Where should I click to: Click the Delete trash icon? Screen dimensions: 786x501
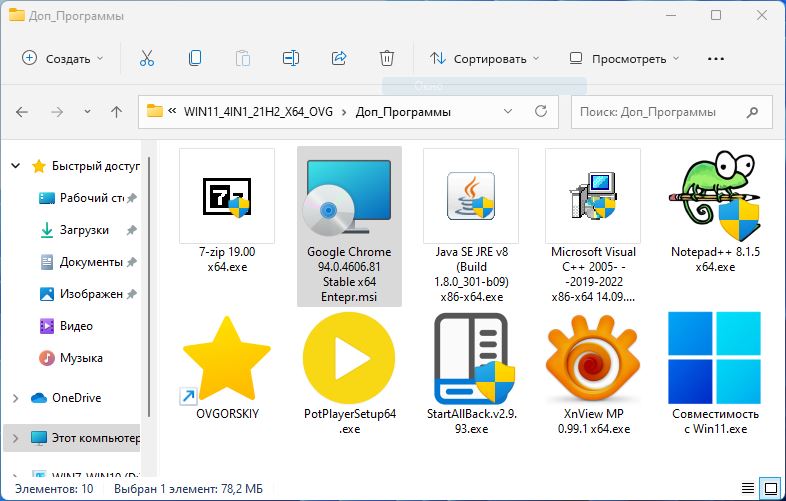(x=387, y=58)
